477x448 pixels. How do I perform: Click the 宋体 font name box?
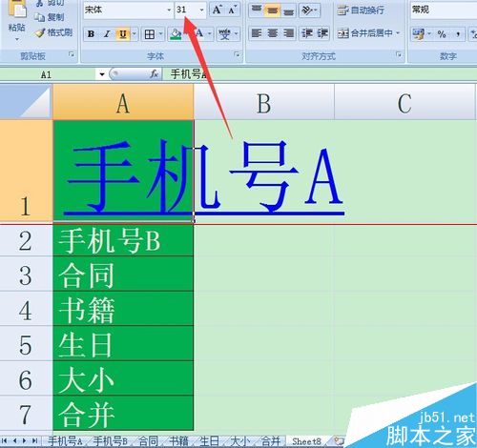(124, 10)
